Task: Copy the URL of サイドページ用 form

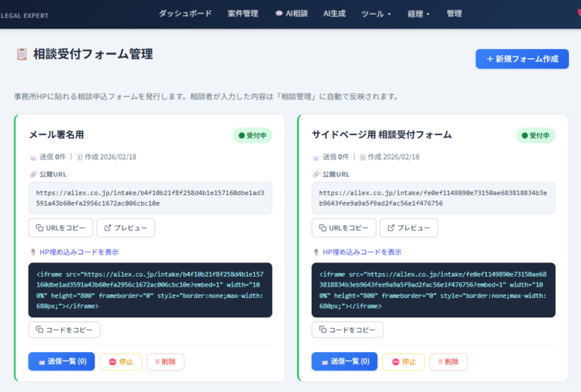Action: click(x=344, y=228)
